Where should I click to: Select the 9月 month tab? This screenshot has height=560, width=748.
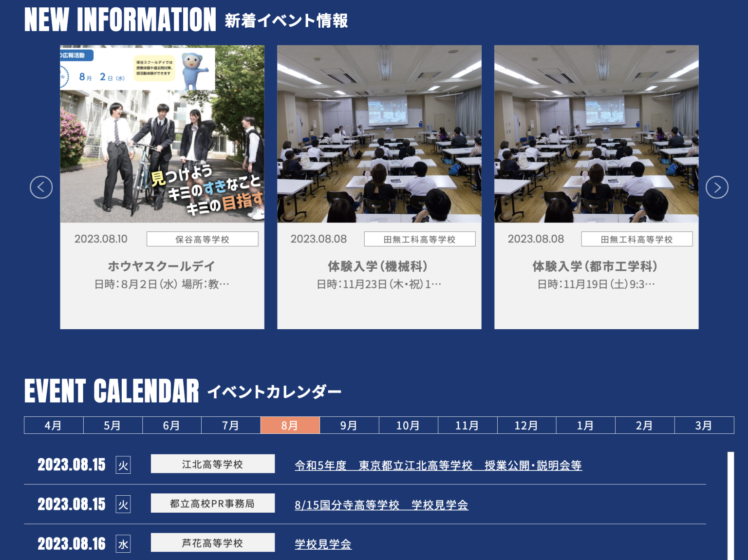pos(349,425)
